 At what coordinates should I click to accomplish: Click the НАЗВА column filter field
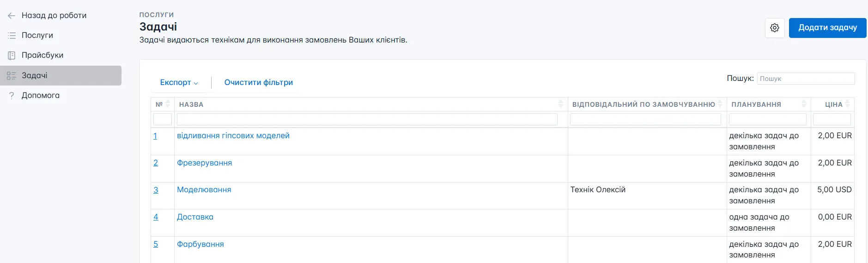pyautogui.click(x=367, y=120)
